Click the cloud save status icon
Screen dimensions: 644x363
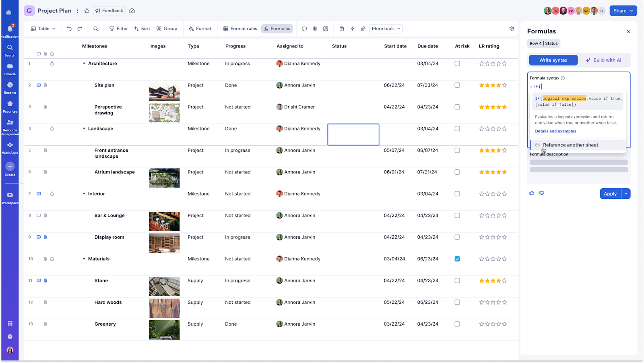point(132,11)
